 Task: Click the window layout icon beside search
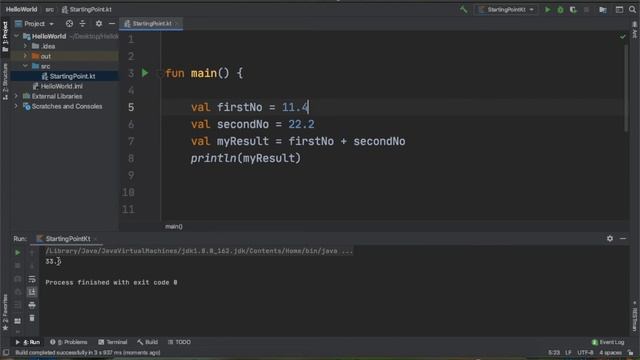(619, 9)
